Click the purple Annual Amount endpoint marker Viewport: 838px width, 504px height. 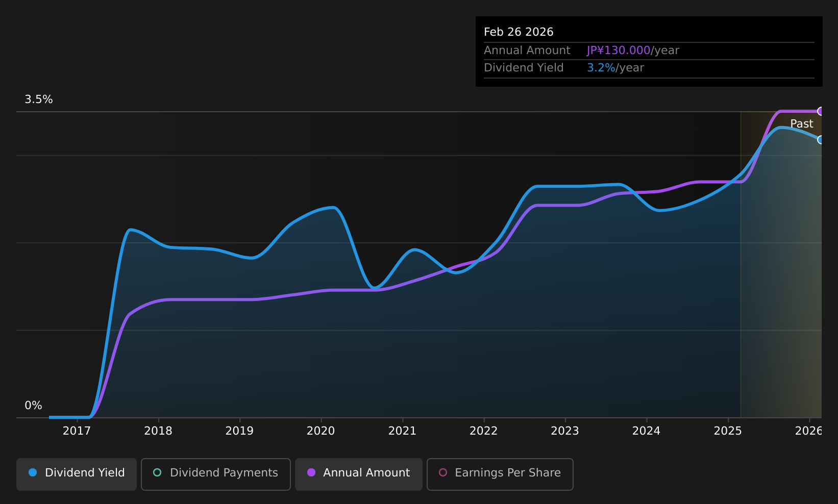[821, 111]
